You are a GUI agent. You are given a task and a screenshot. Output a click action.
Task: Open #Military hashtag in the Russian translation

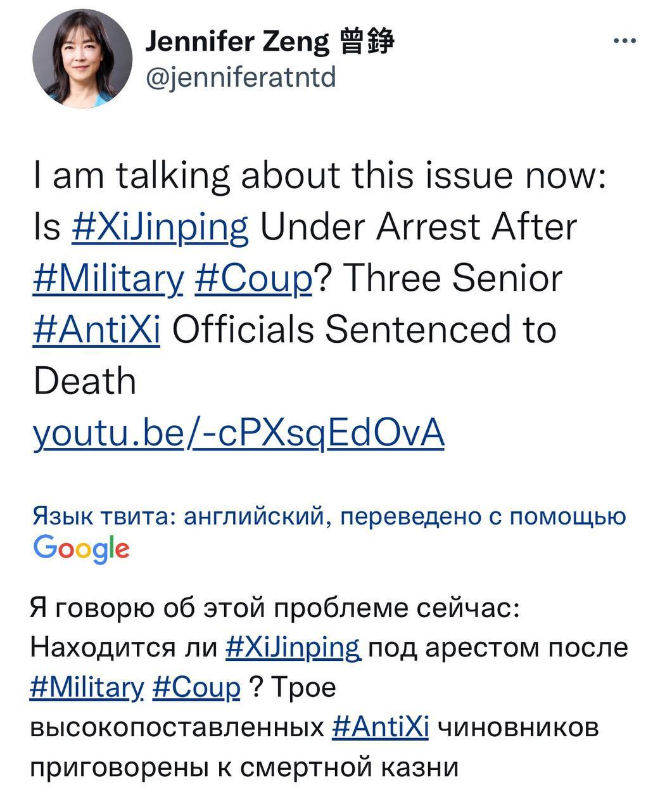(87, 687)
